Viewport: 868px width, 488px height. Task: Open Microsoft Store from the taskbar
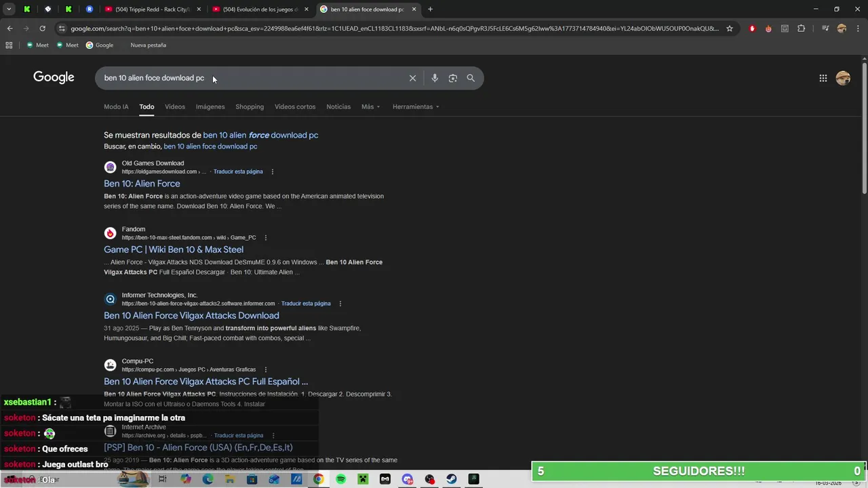coord(252,479)
